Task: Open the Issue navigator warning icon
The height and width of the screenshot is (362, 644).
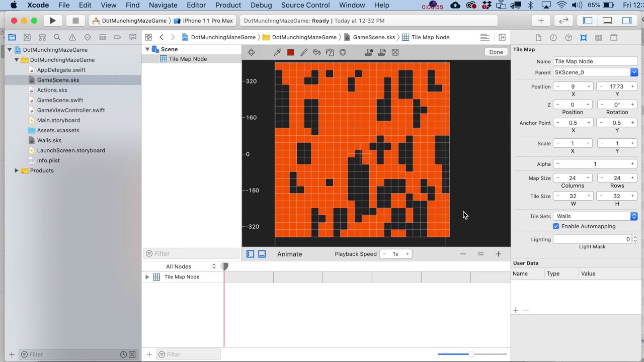Action: [x=72, y=37]
